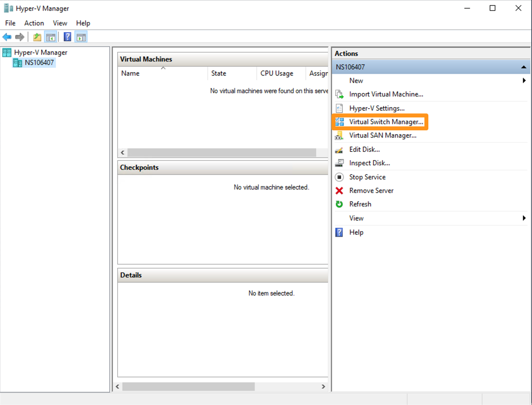532x405 pixels.
Task: Click Help in Actions pane
Action: [x=356, y=232]
